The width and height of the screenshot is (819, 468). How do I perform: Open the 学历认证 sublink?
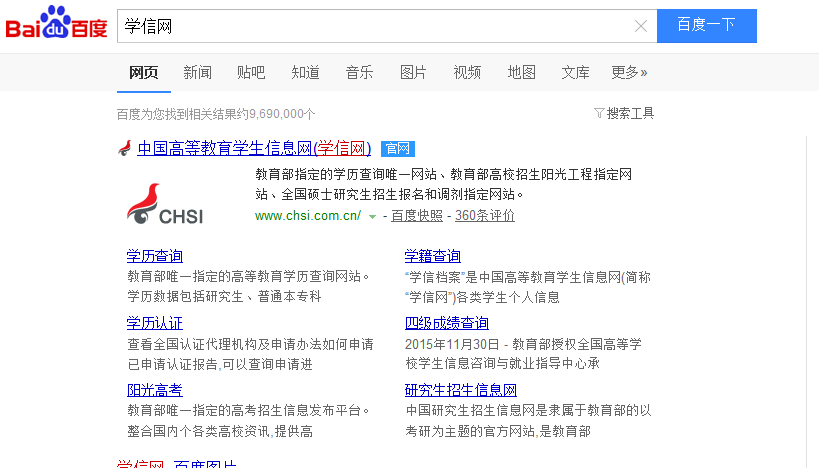pyautogui.click(x=155, y=323)
